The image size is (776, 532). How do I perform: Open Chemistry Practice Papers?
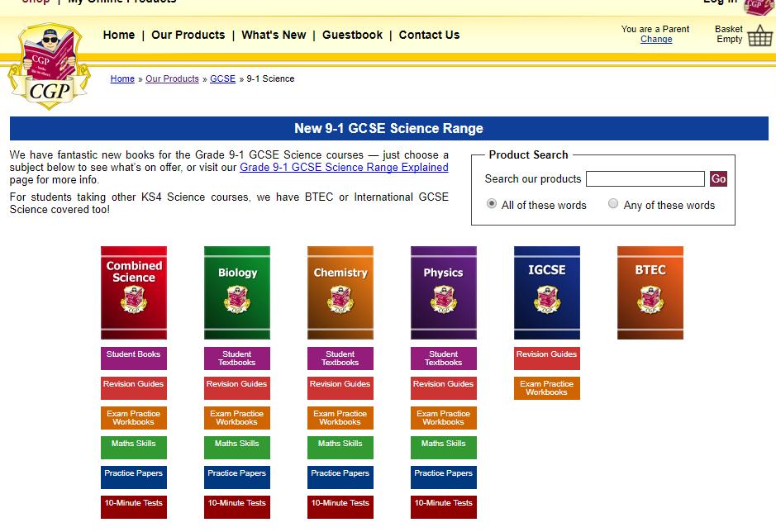(340, 477)
